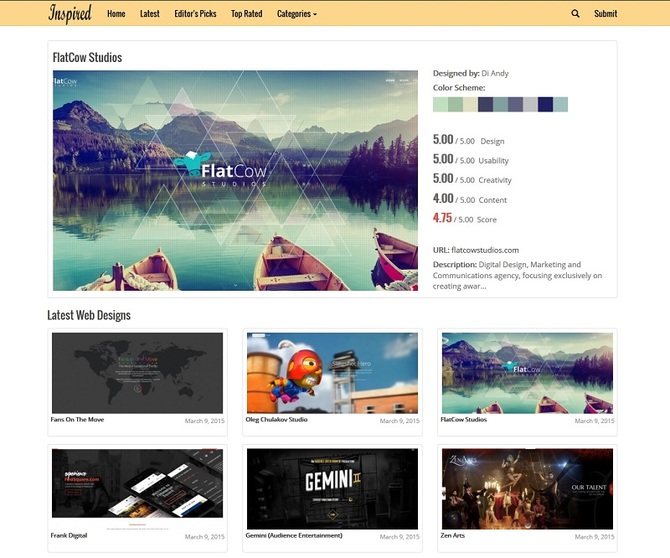Click the Digital Design description text
The width and height of the screenshot is (670, 558).
517,275
